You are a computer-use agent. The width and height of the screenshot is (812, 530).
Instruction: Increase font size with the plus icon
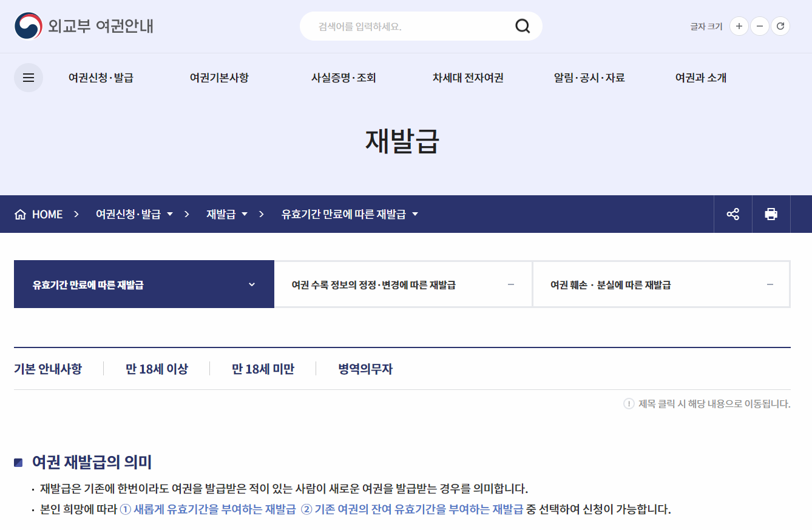739,26
